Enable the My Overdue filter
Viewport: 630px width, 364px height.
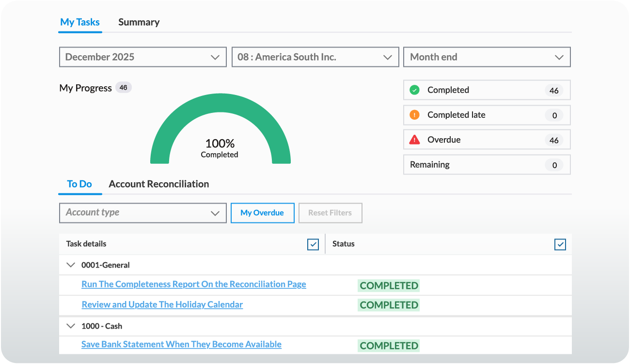point(262,213)
